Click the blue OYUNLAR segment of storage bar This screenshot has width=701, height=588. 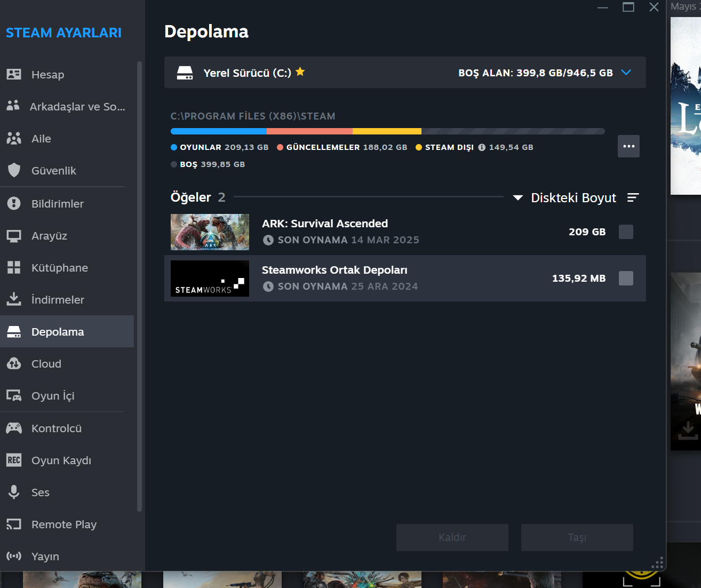[x=219, y=131]
